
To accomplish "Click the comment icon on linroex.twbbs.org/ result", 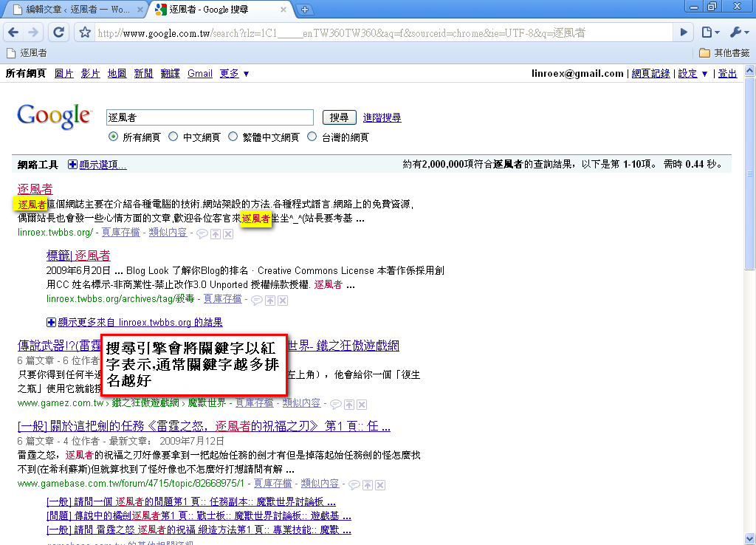I will pos(202,234).
